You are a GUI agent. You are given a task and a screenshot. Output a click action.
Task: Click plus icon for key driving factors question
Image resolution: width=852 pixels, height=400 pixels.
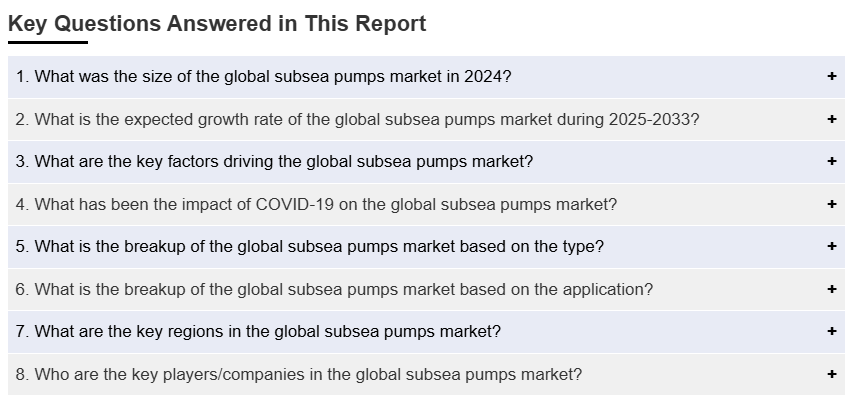point(831,162)
